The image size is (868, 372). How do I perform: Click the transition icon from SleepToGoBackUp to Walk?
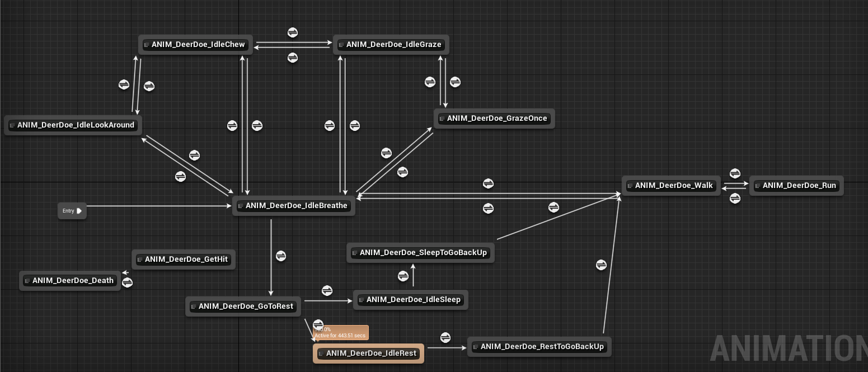pos(553,207)
